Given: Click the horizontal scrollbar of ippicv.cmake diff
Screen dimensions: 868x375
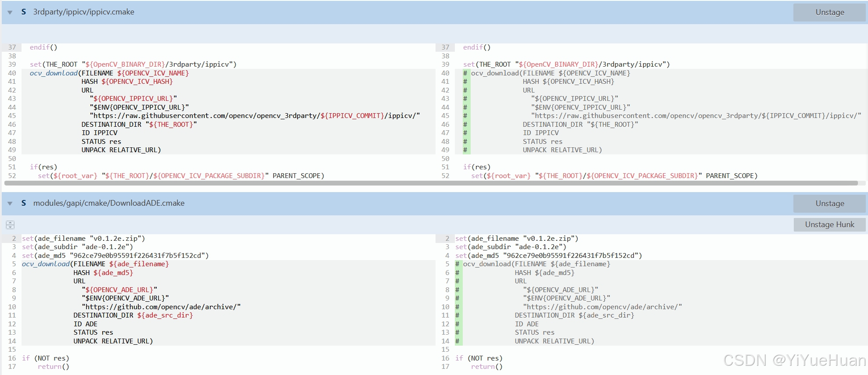Looking at the screenshot, I should (x=431, y=183).
